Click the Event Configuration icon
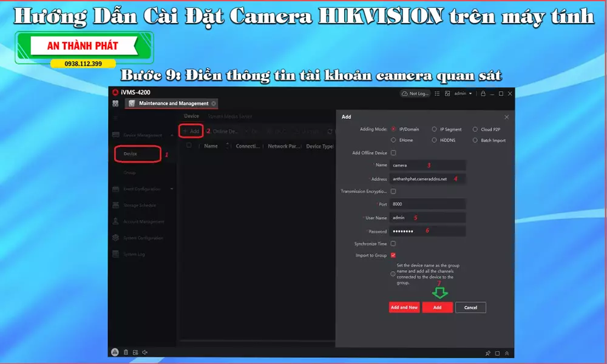The width and height of the screenshot is (607, 364). (x=115, y=189)
